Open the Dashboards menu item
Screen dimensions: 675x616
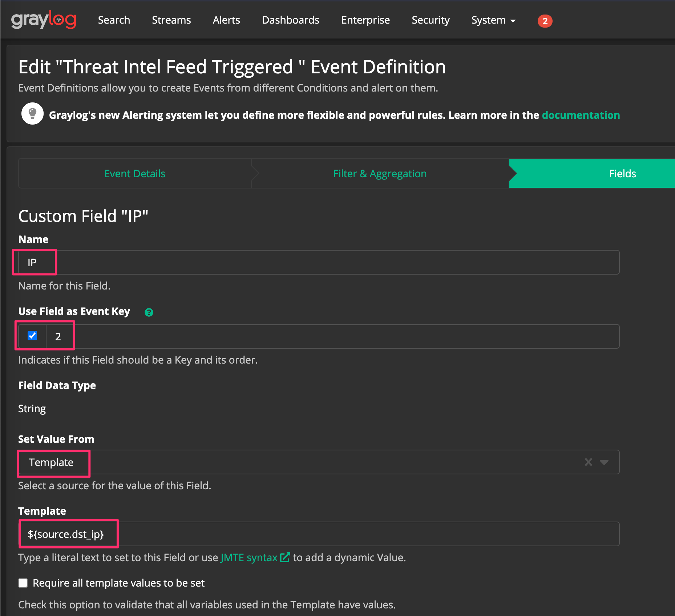290,20
